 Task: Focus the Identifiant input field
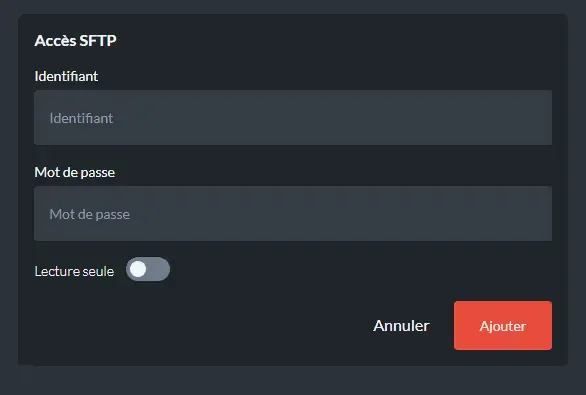pyautogui.click(x=293, y=117)
